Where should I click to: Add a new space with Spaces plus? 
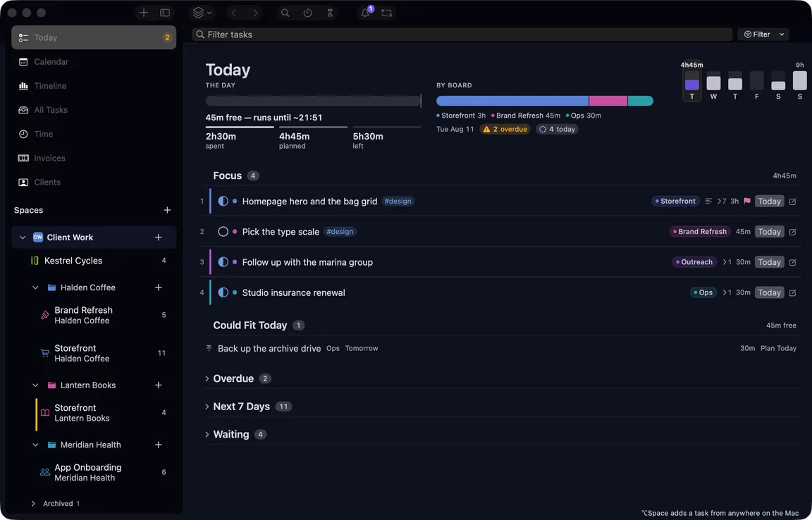click(x=167, y=210)
